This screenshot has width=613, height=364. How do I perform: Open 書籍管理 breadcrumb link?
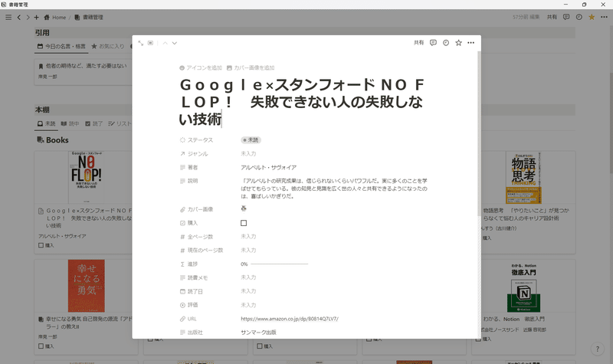89,17
